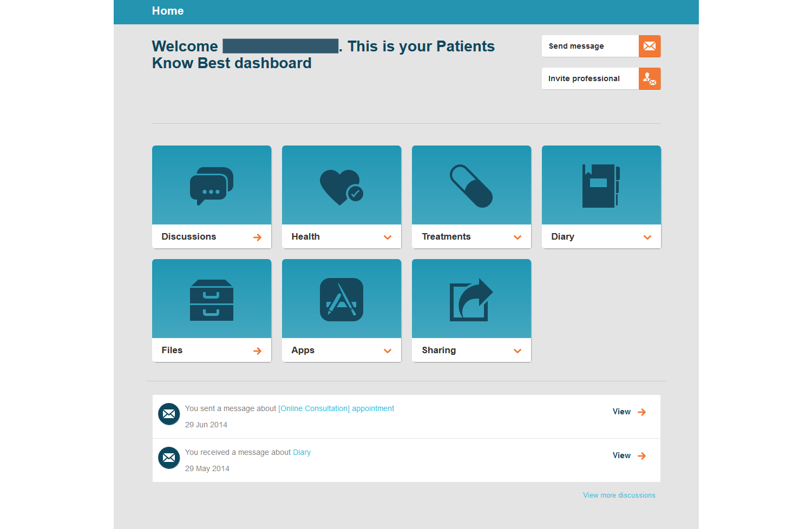Expand the Health dropdown chevron
The image size is (812, 529).
[388, 237]
